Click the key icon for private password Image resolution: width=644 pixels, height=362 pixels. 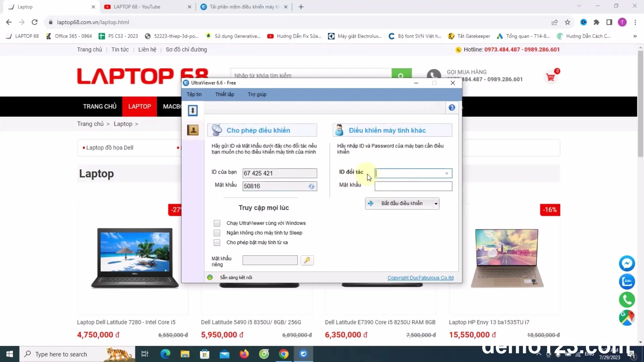(307, 260)
